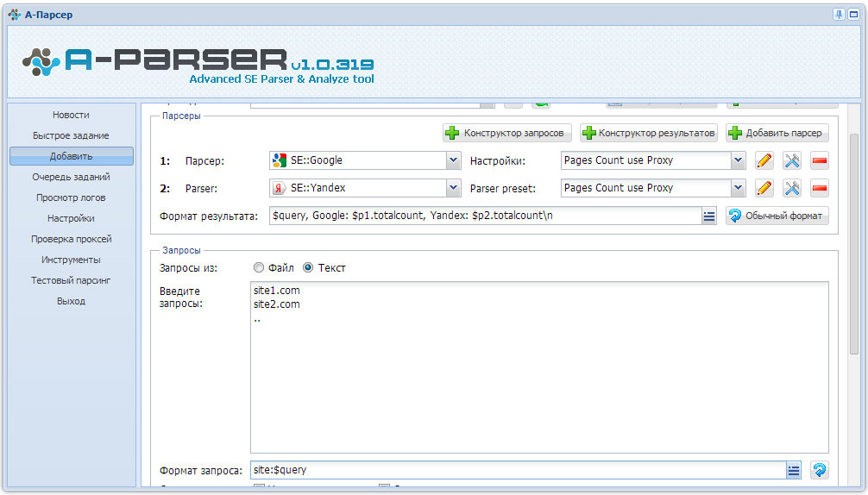This screenshot has width=868, height=495.
Task: Click into the Формат результата input field
Action: (486, 216)
